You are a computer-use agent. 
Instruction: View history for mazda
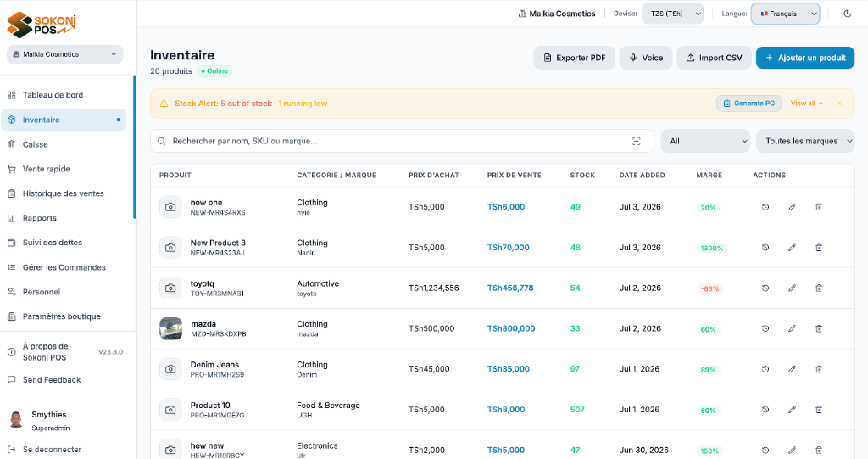pos(765,328)
